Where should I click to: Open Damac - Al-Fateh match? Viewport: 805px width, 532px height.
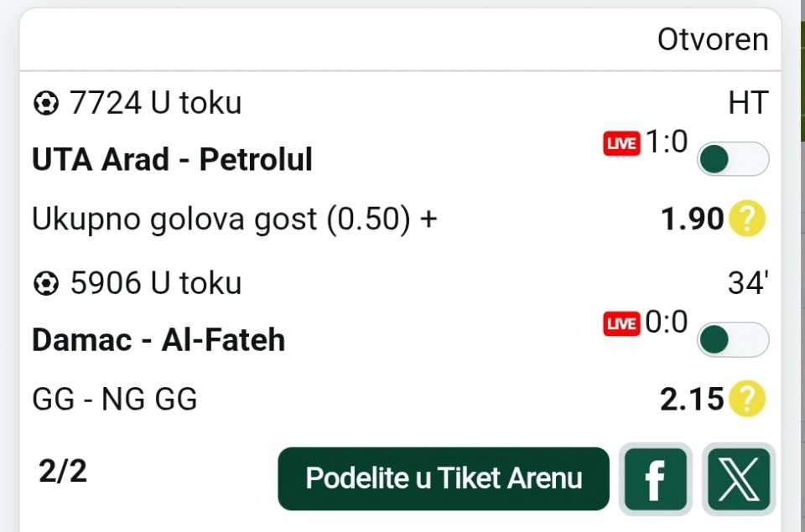click(158, 340)
